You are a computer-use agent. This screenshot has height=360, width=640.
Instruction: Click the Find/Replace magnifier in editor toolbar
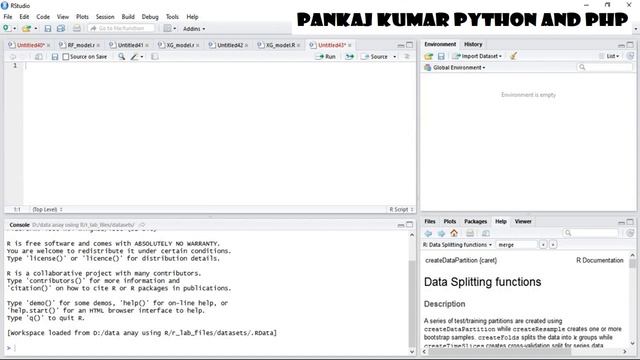click(x=122, y=57)
